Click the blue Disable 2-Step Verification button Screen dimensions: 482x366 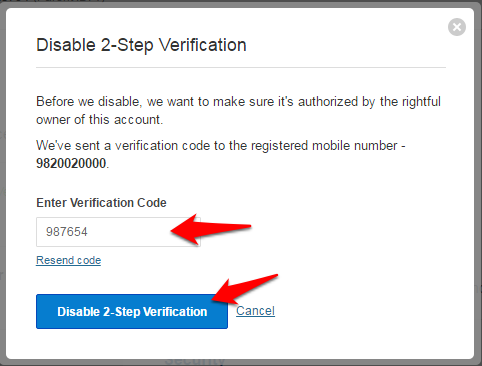[132, 311]
